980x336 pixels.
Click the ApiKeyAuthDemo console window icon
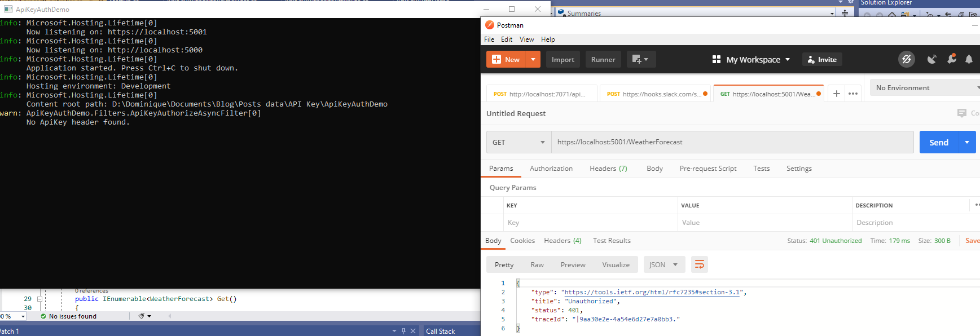point(8,9)
